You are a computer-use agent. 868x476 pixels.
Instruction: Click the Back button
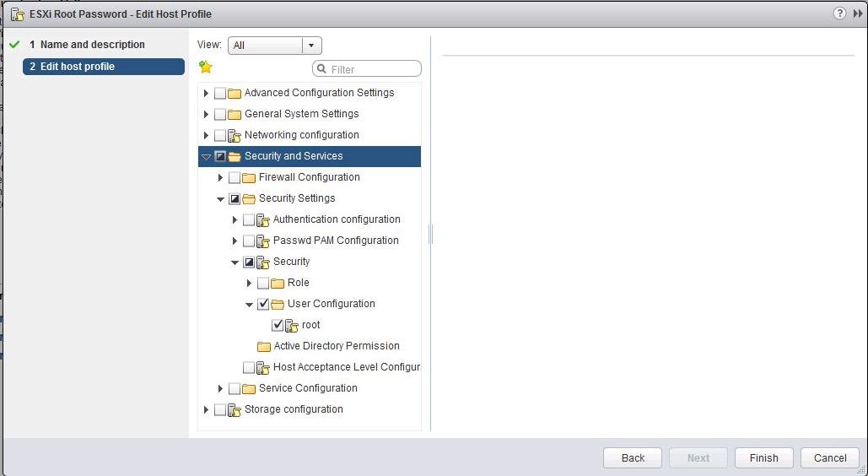tap(633, 457)
